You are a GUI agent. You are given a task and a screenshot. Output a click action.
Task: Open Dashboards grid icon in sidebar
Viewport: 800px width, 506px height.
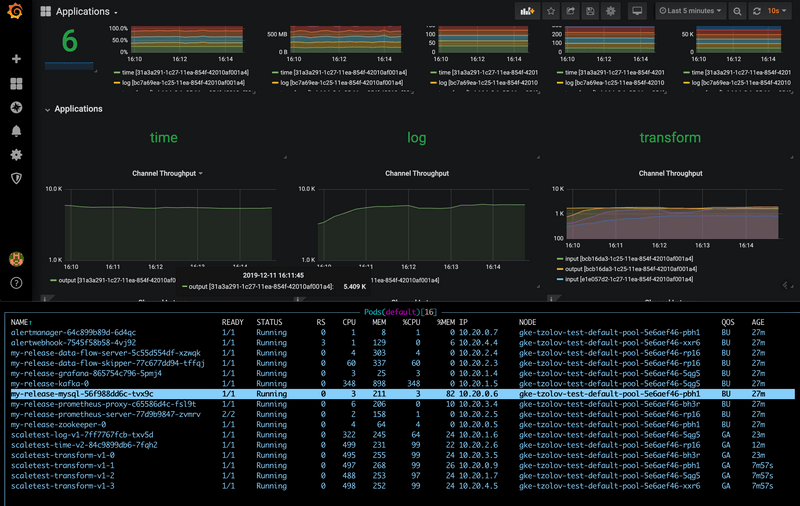tap(16, 84)
